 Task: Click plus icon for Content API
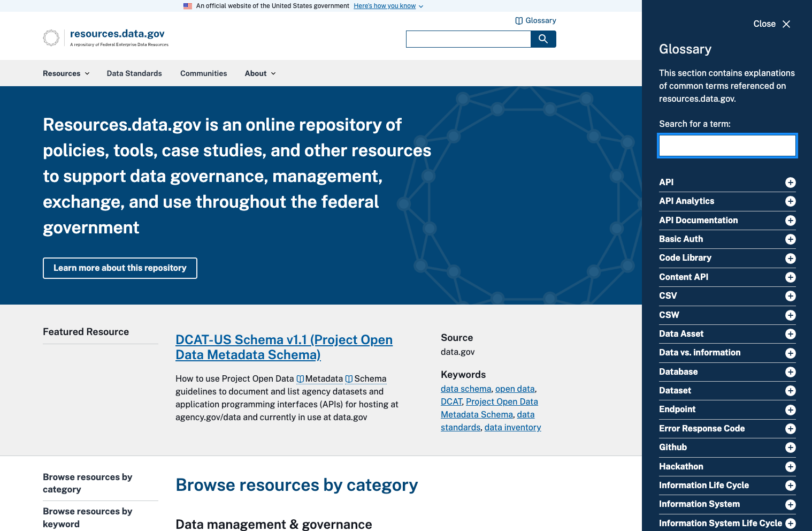pos(791,277)
